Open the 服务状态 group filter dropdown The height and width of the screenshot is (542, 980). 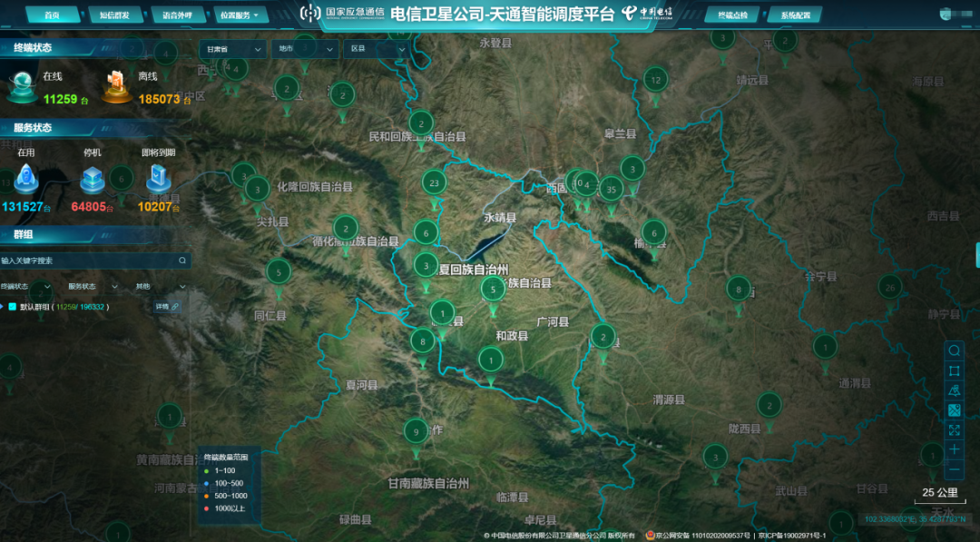point(93,286)
